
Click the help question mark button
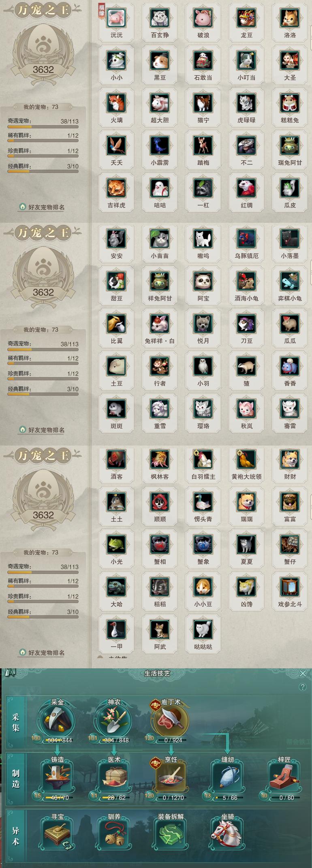coord(302,687)
